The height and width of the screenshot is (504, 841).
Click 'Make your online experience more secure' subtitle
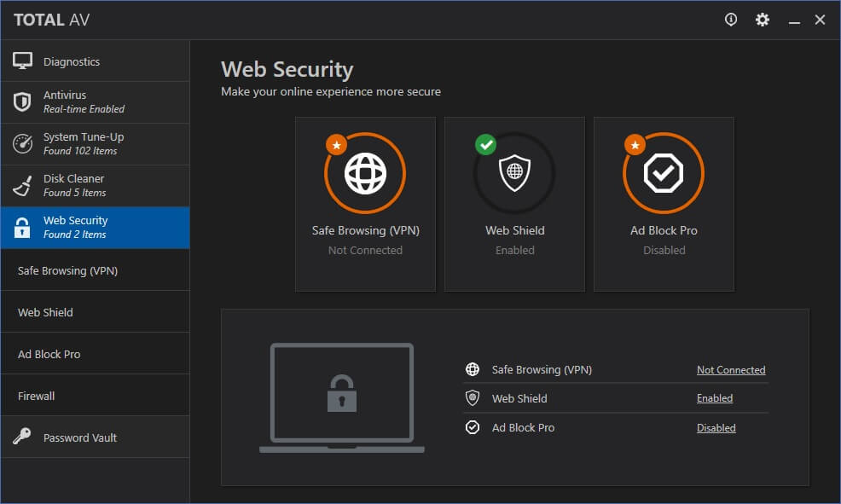[x=331, y=92]
